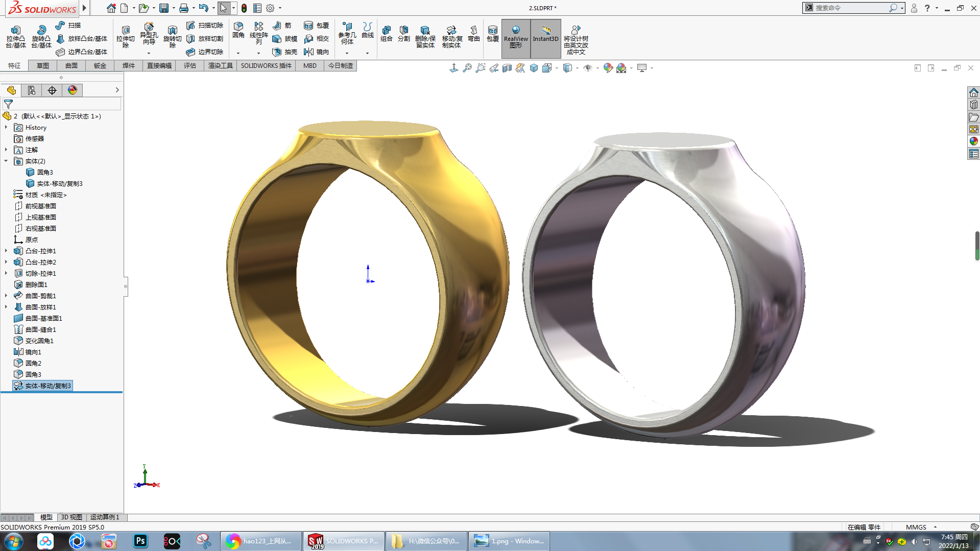Open the 运动算例 1 bottom tab
The image size is (980, 551).
[x=105, y=517]
